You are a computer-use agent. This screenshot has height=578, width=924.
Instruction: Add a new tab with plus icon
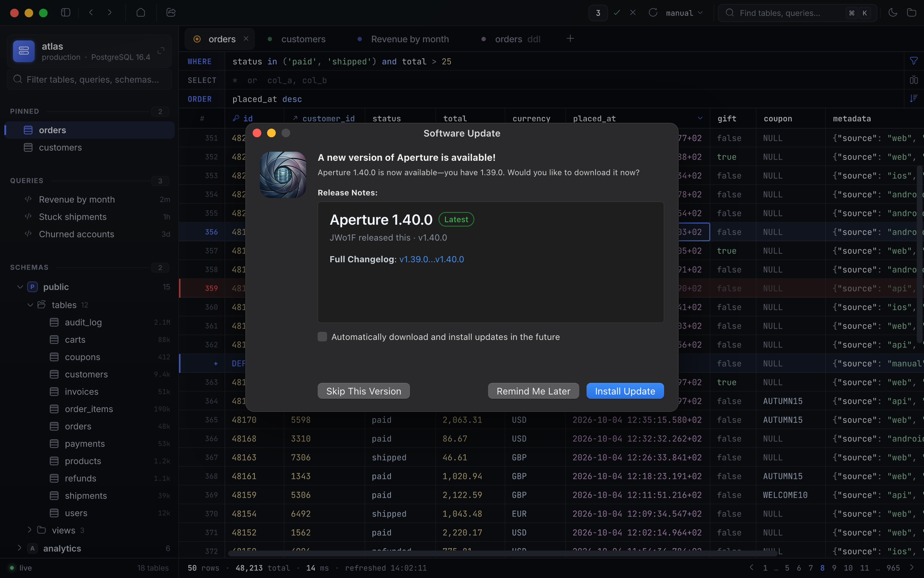(x=570, y=39)
